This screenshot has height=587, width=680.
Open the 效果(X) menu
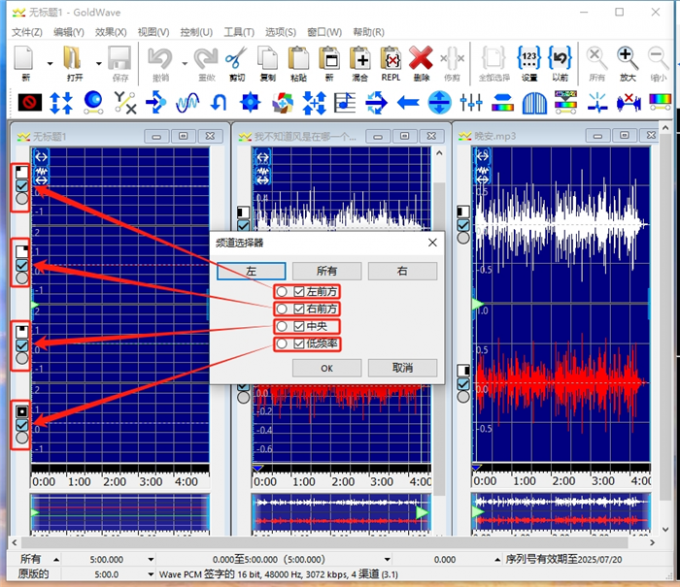pos(111,32)
